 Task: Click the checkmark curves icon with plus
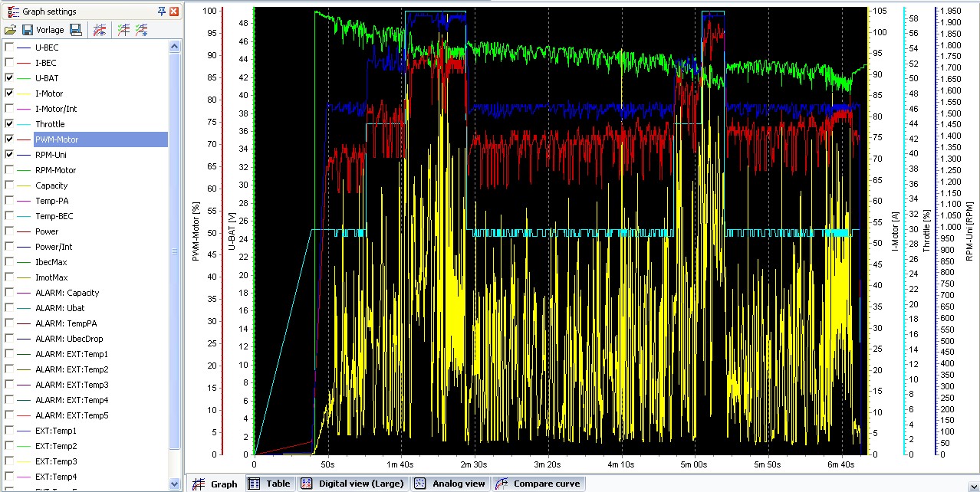(141, 30)
